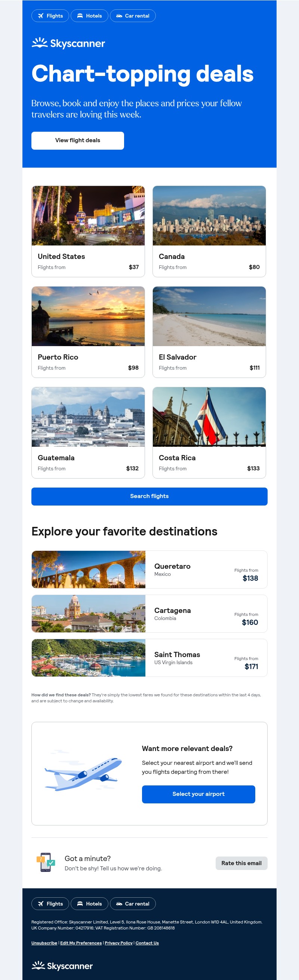Click the car icon in Car rental pill
This screenshot has height=980, width=299.
click(x=120, y=16)
